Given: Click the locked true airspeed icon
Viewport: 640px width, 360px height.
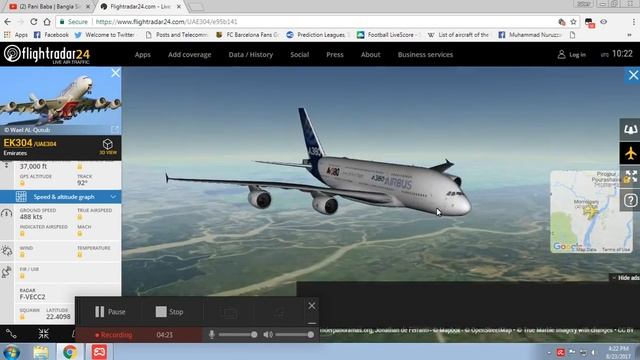Looking at the screenshot, I should [80, 217].
